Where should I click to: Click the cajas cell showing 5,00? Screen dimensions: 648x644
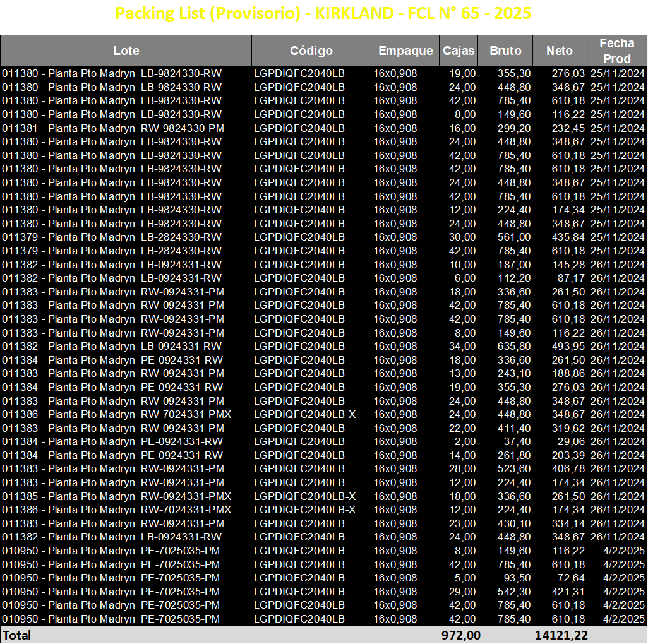coord(465,578)
